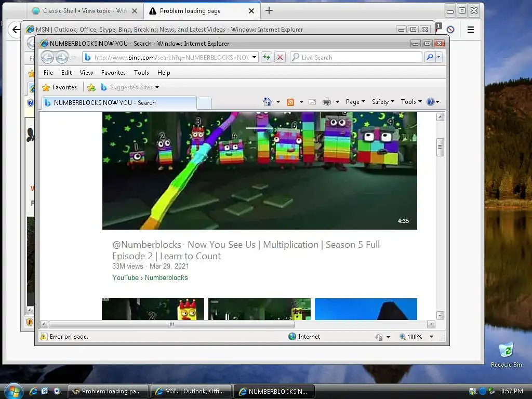This screenshot has width=532, height=399.
Task: Click the scroll up arrow of page
Action: 440,117
